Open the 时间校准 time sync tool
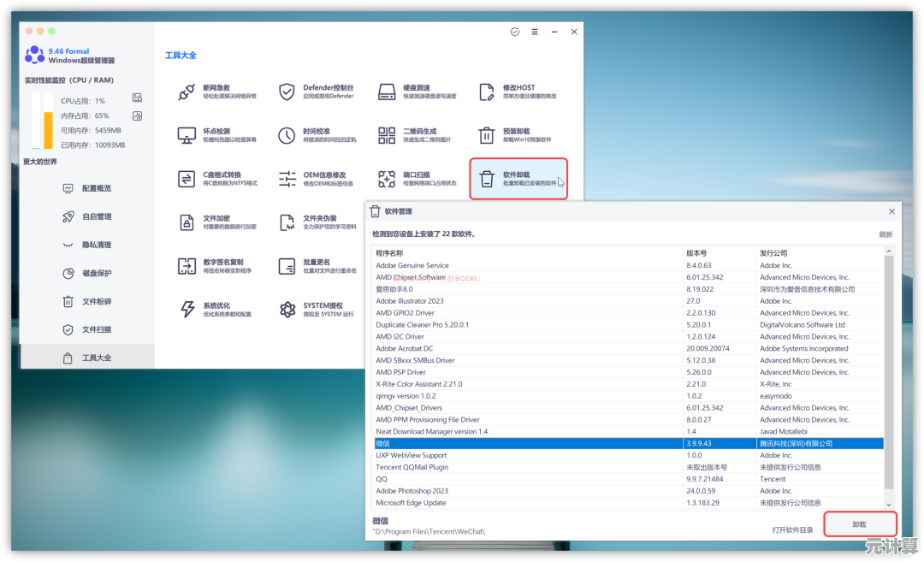The image size is (924, 562). (317, 135)
